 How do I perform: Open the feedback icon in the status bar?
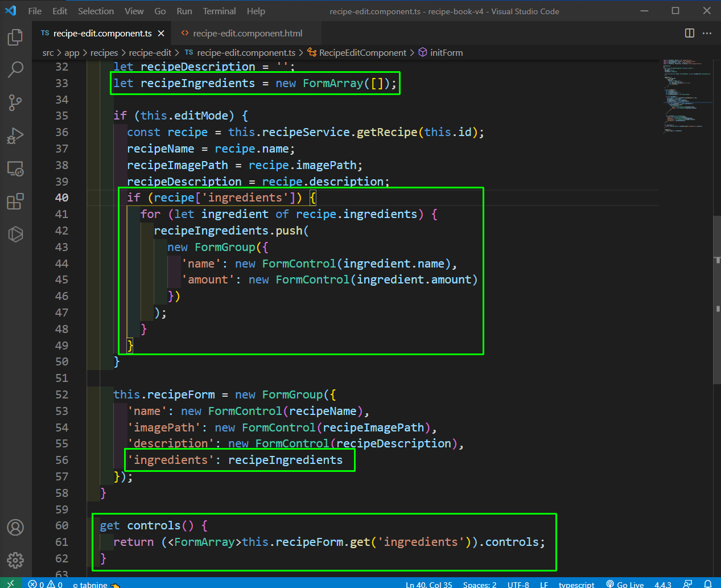coord(688,584)
